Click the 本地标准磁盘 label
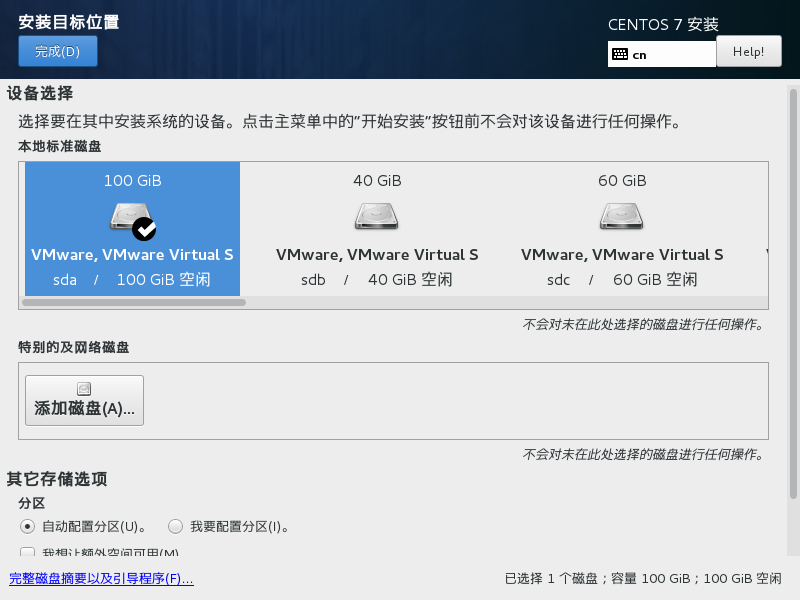Image resolution: width=800 pixels, height=600 pixels. [x=60, y=146]
